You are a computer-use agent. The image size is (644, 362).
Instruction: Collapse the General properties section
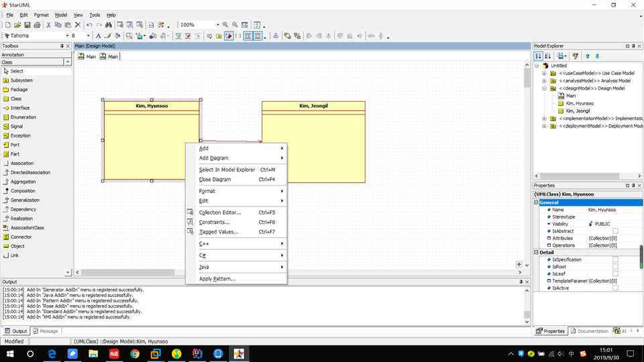pyautogui.click(x=536, y=202)
